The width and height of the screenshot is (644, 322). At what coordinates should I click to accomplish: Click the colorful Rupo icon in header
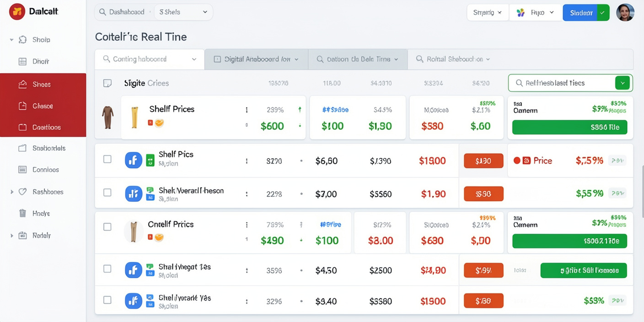point(521,13)
